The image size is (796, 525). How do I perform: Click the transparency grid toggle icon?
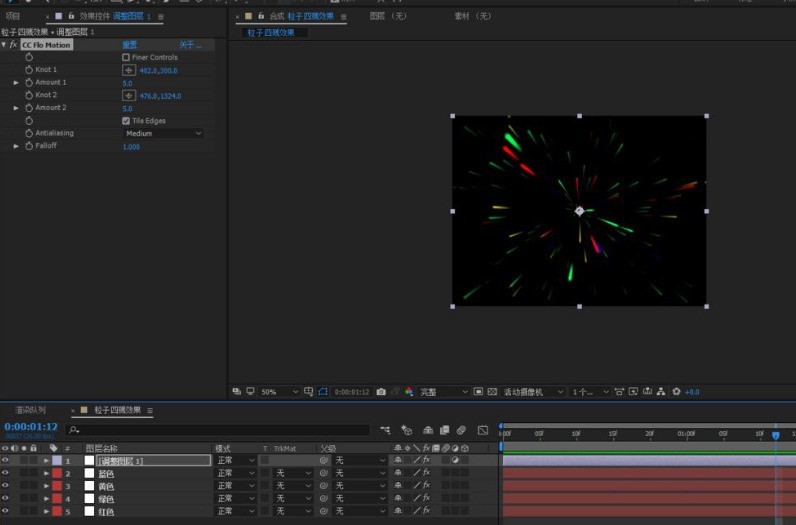coord(492,391)
